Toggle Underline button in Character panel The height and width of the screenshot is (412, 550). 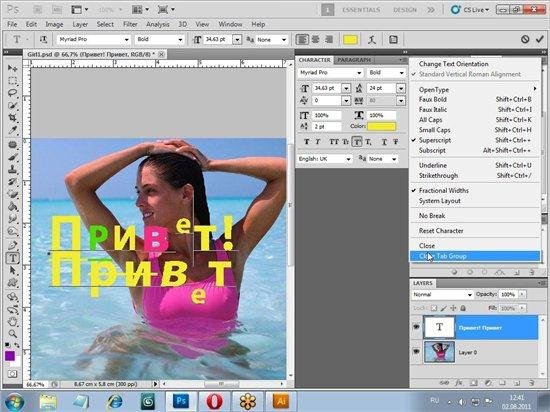pos(384,142)
